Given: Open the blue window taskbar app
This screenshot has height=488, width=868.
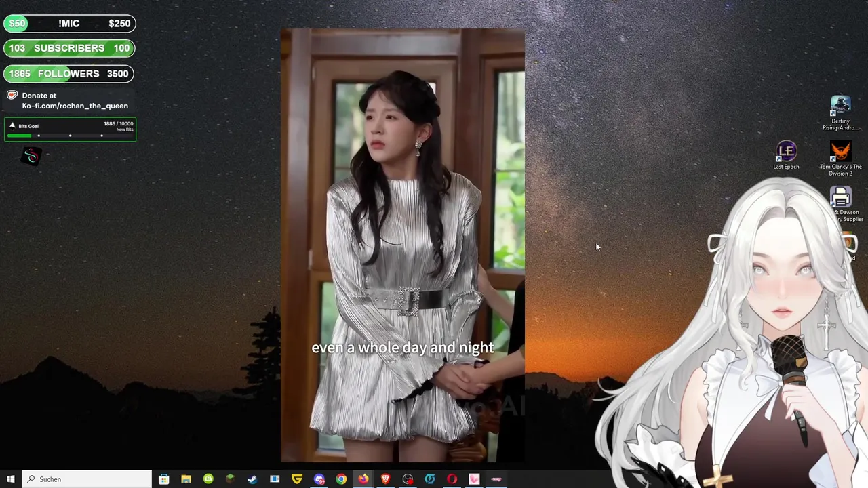Looking at the screenshot, I should [275, 479].
